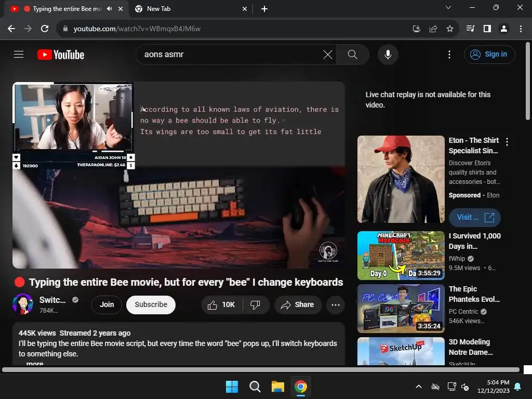Screen dimensions: 532x399
Task: Open the fWhip channel name
Action: pos(457,259)
